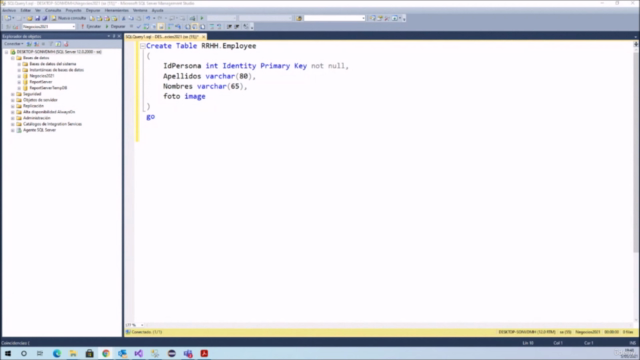Screen dimensions: 640x360
Task: Pin the Explorador de objetos panel
Action: [x=113, y=36]
